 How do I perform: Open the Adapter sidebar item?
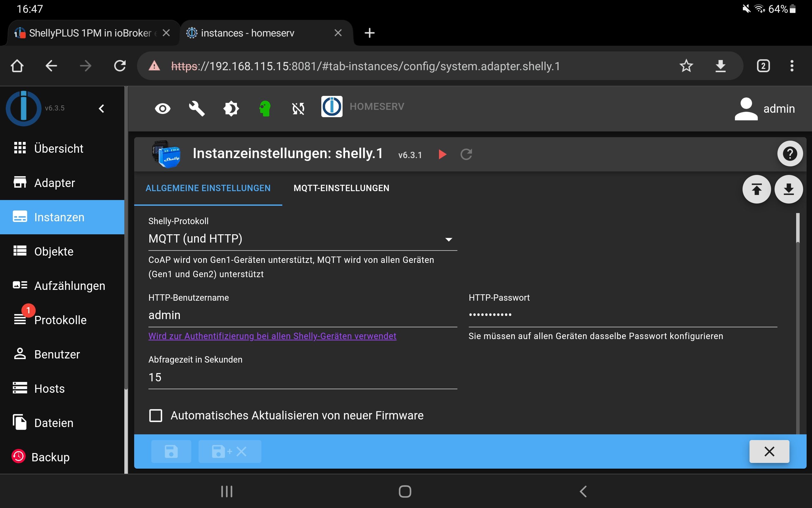tap(62, 183)
